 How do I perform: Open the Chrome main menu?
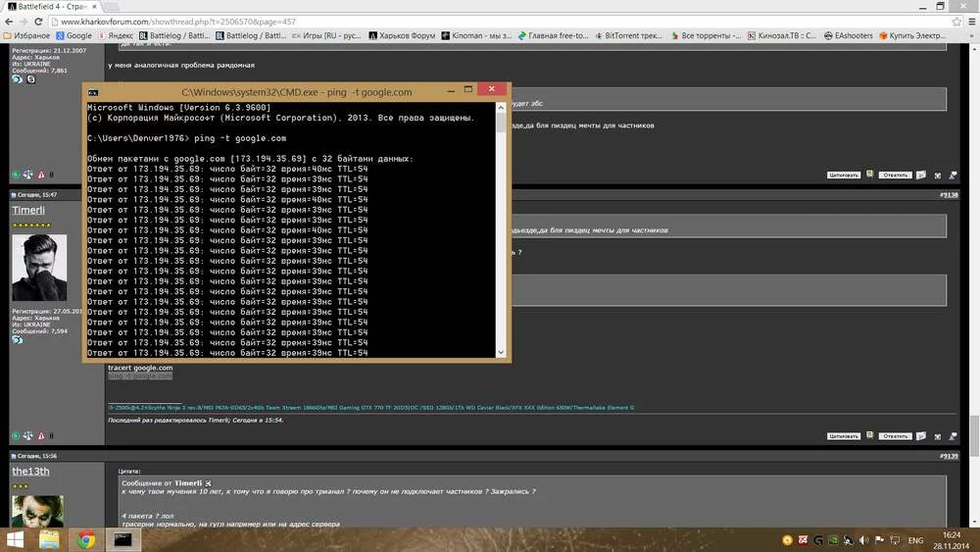point(972,22)
